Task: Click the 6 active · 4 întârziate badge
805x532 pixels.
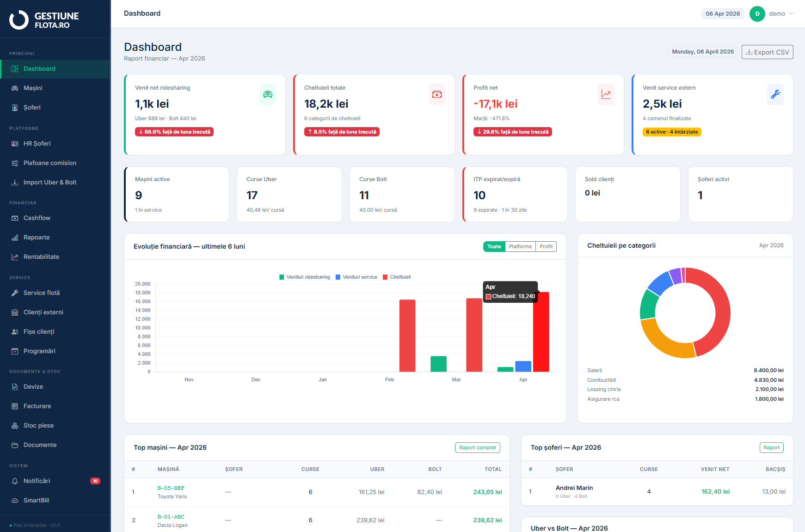Action: (x=672, y=132)
